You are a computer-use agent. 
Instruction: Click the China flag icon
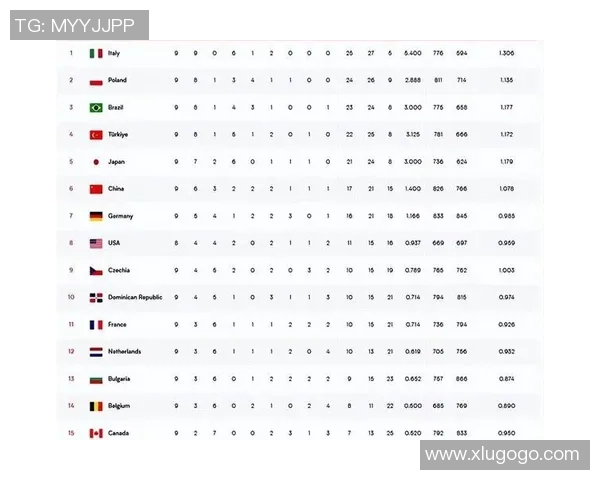[96, 188]
